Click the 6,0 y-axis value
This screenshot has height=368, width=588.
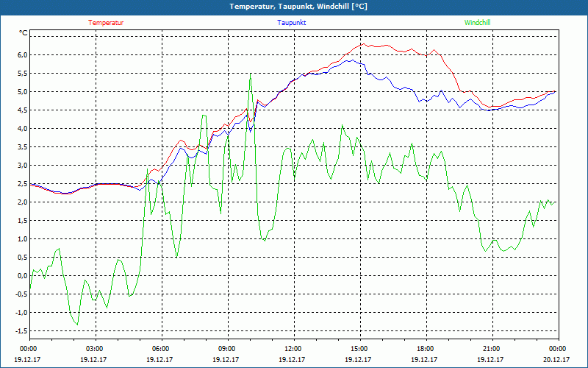coord(23,54)
